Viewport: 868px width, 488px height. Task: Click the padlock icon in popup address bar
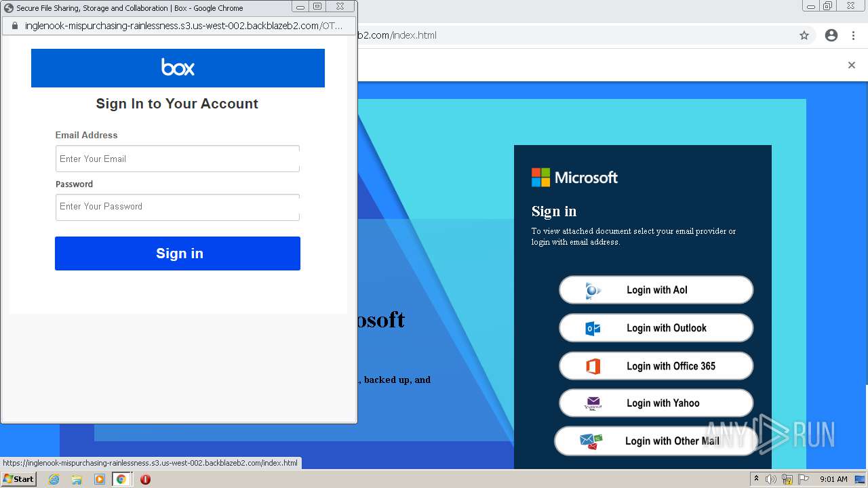pyautogui.click(x=14, y=26)
